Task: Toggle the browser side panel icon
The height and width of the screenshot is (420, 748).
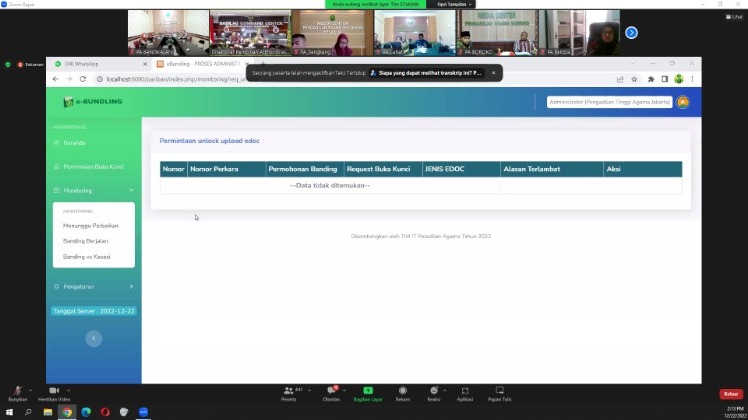Action: click(665, 79)
